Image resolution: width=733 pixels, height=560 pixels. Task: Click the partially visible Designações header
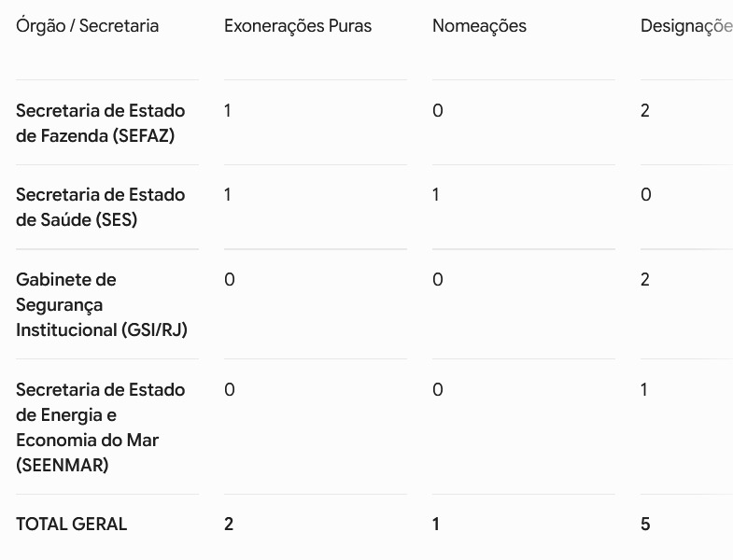pyautogui.click(x=686, y=27)
